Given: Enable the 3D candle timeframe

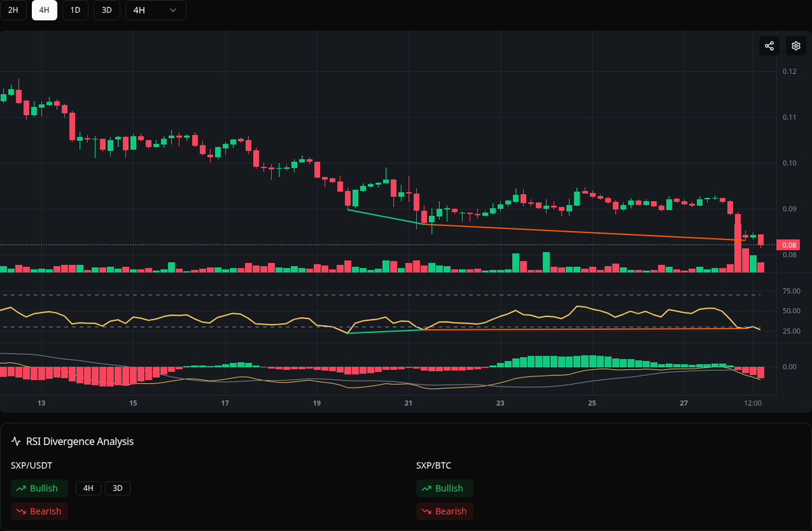Looking at the screenshot, I should coord(106,10).
